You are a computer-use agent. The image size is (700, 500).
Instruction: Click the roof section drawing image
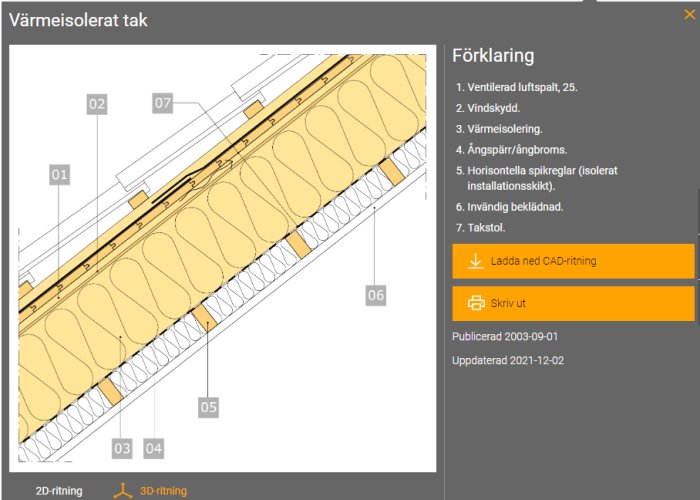point(222,258)
